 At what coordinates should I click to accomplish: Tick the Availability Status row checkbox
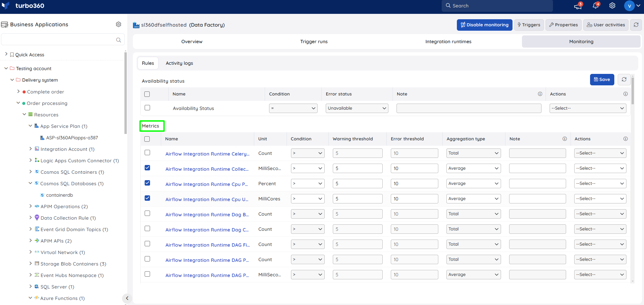(147, 108)
